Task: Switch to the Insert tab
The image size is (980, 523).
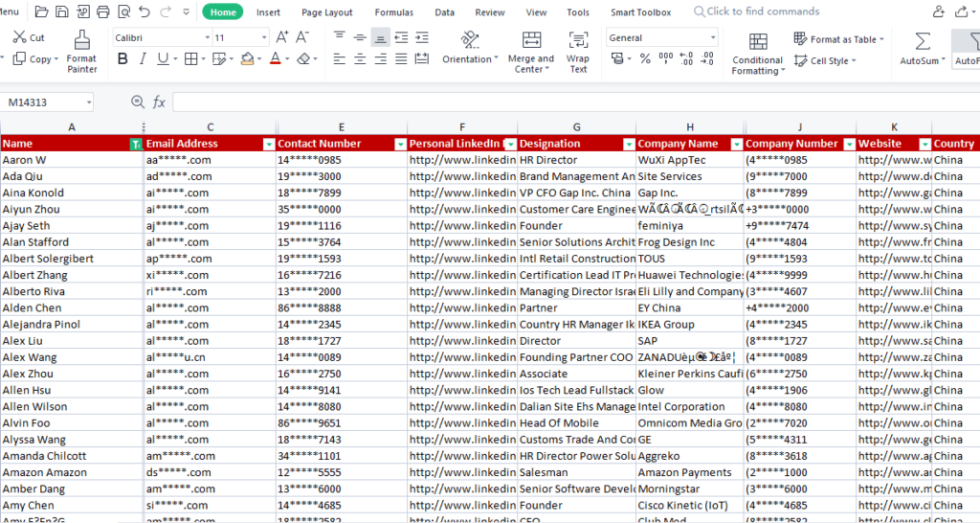Action: point(268,11)
